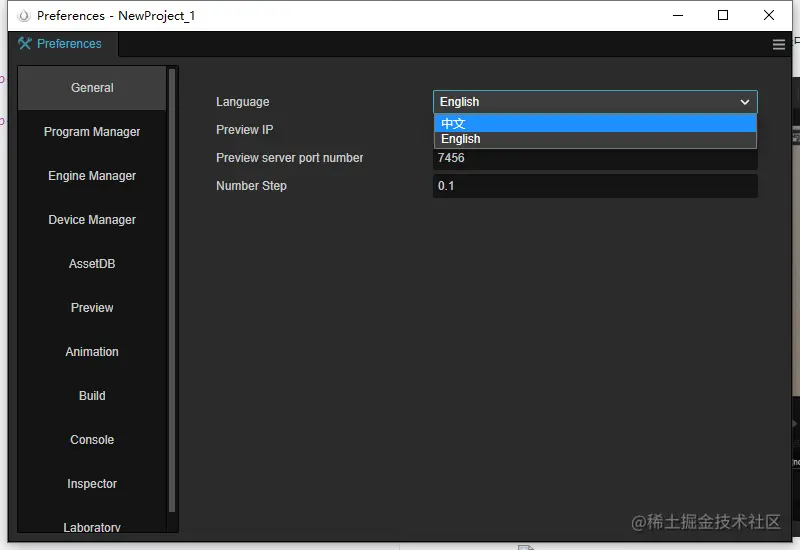Go to Preview preferences
This screenshot has height=550, width=800.
[92, 308]
